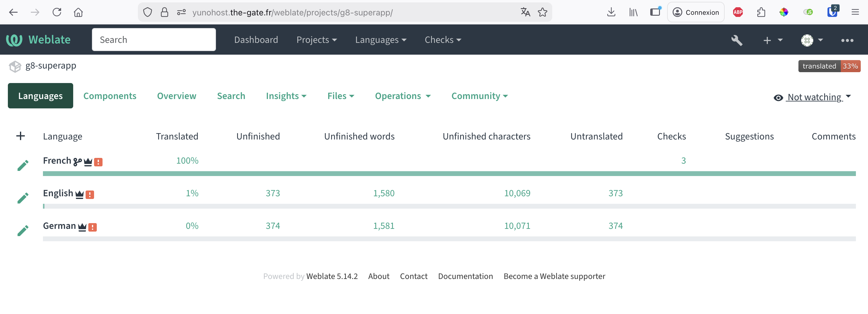This screenshot has height=314, width=868.
Task: Open the German language link
Action: click(x=59, y=226)
